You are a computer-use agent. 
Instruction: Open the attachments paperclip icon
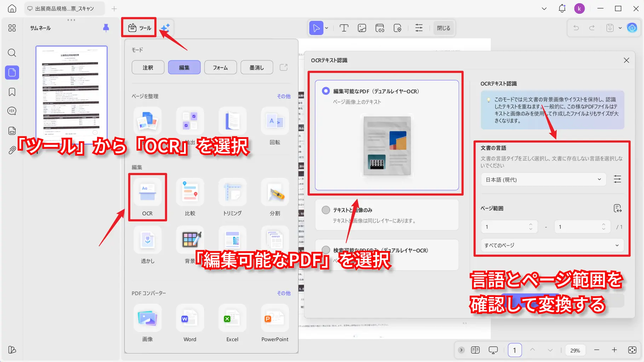(x=12, y=150)
